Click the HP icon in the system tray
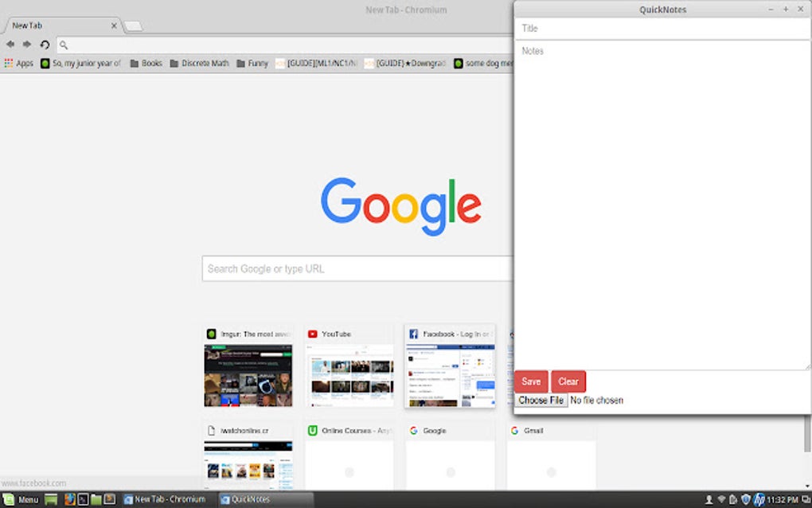The image size is (812, 508). pyautogui.click(x=759, y=499)
